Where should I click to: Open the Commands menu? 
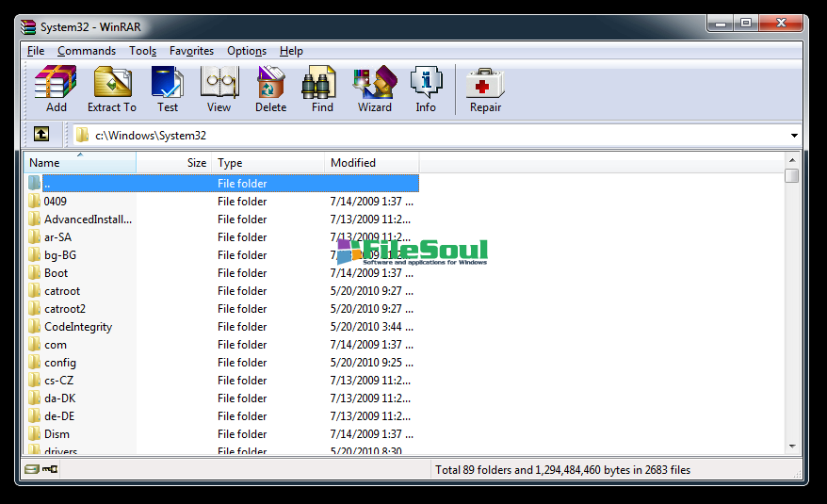pos(87,51)
